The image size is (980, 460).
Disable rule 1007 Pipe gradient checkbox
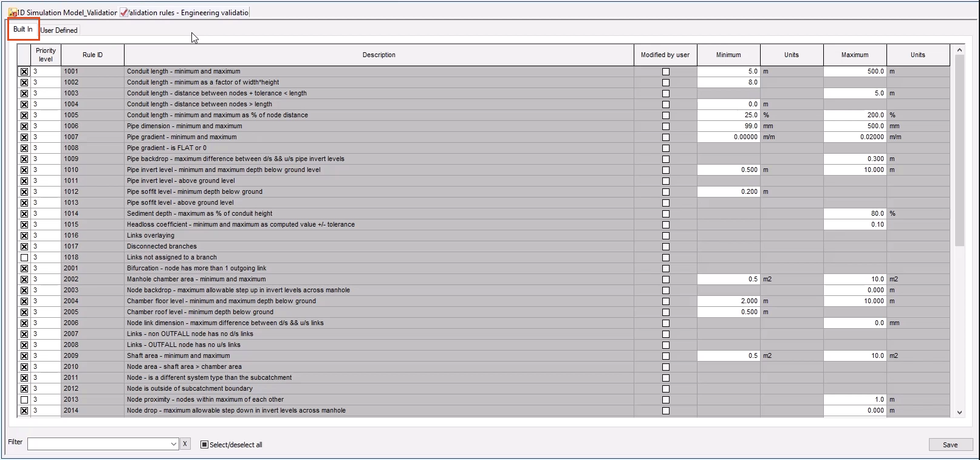click(x=24, y=137)
